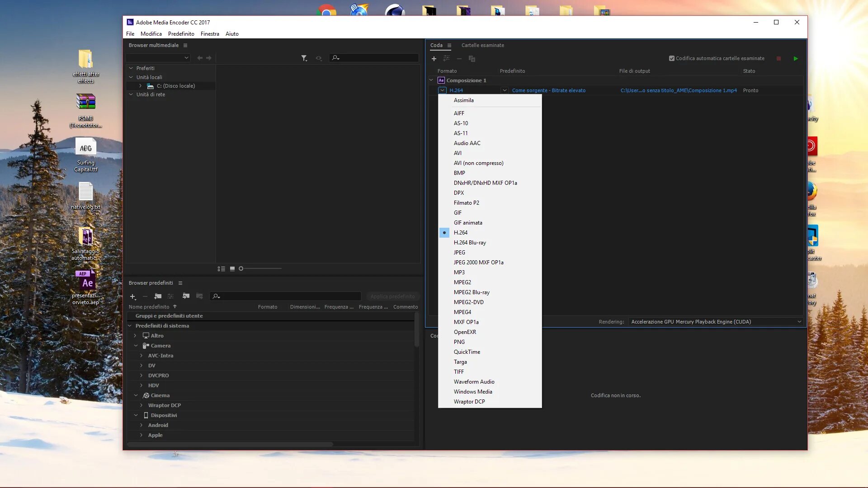Click the forward arrow in media browser
Screen dimensions: 868x488
[208, 58]
